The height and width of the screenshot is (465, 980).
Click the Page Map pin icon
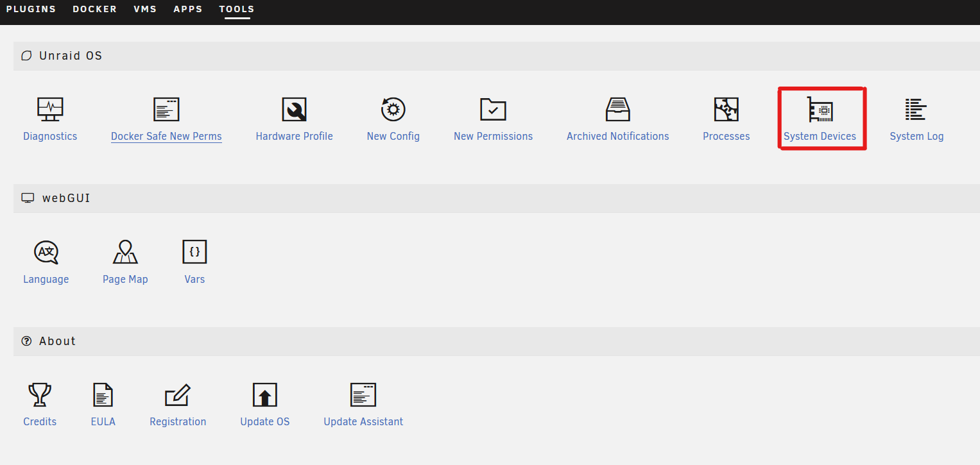click(x=125, y=252)
